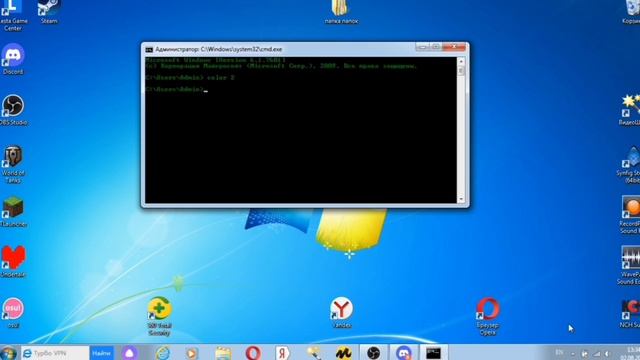The width and height of the screenshot is (640, 360).
Task: Open the cmd window system menu icon
Action: 149,49
